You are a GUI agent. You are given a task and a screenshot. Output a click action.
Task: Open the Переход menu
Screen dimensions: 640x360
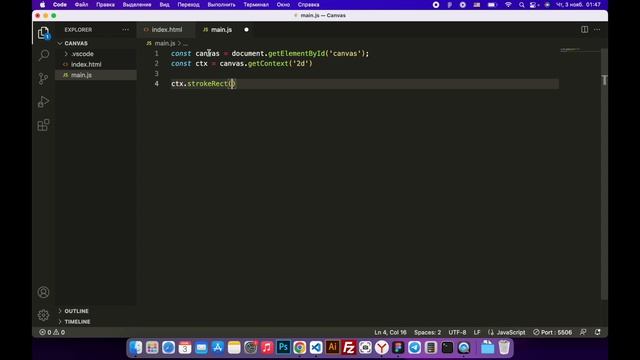(188, 5)
